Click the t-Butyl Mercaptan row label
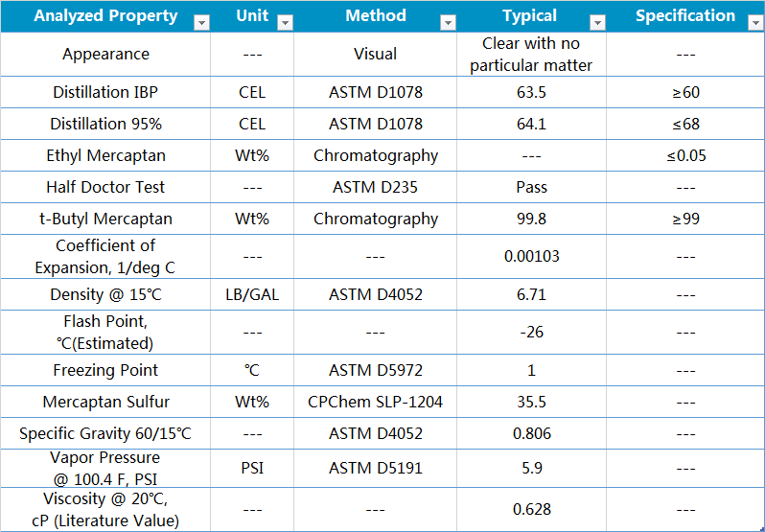The height and width of the screenshot is (532, 765). pyautogui.click(x=105, y=219)
